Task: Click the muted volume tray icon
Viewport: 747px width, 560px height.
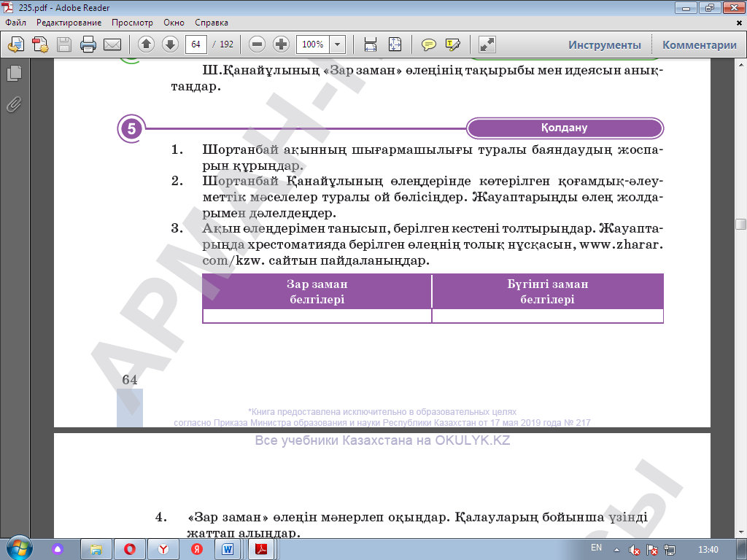Action: 634,550
